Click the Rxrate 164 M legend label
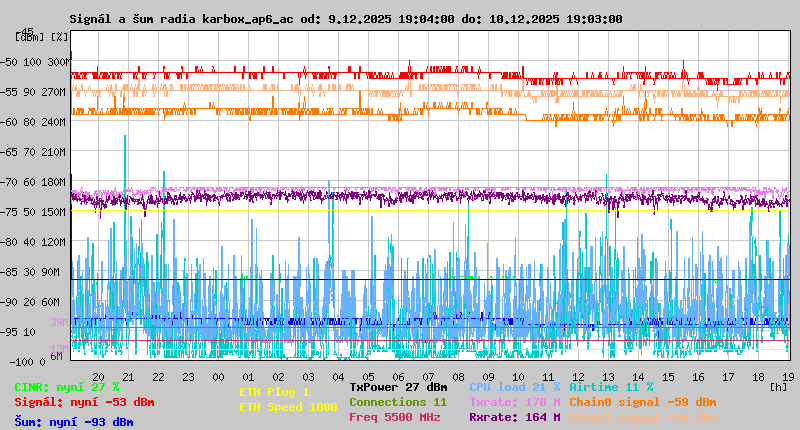 [x=514, y=417]
